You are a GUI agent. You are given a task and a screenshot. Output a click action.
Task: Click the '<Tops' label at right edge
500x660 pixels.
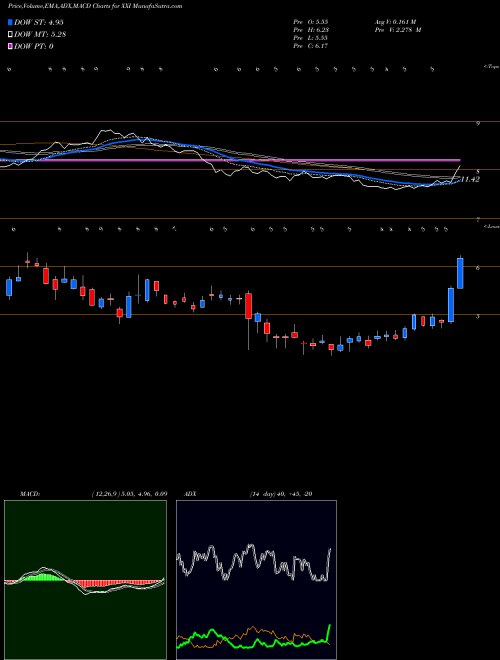(x=492, y=67)
